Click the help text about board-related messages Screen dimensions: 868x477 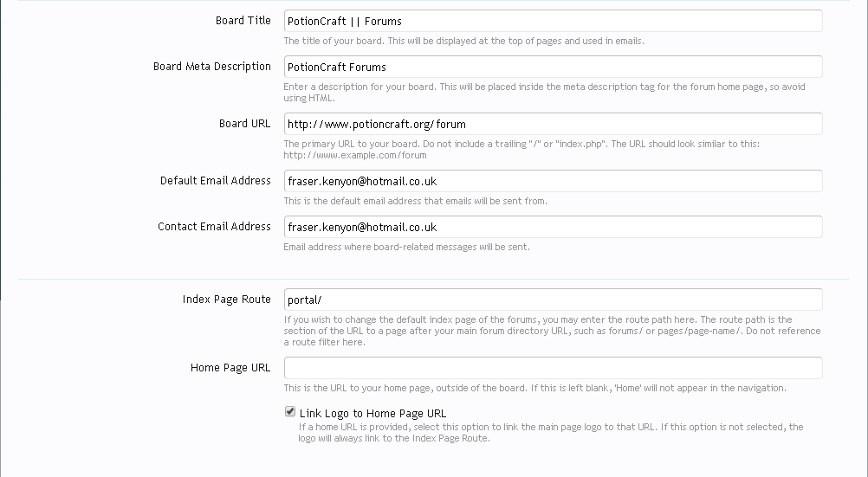pyautogui.click(x=406, y=247)
